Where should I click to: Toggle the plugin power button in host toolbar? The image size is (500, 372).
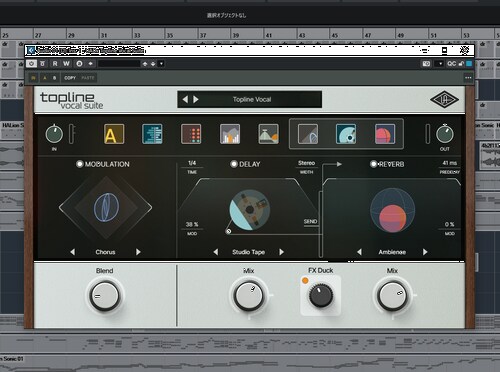[x=31, y=63]
